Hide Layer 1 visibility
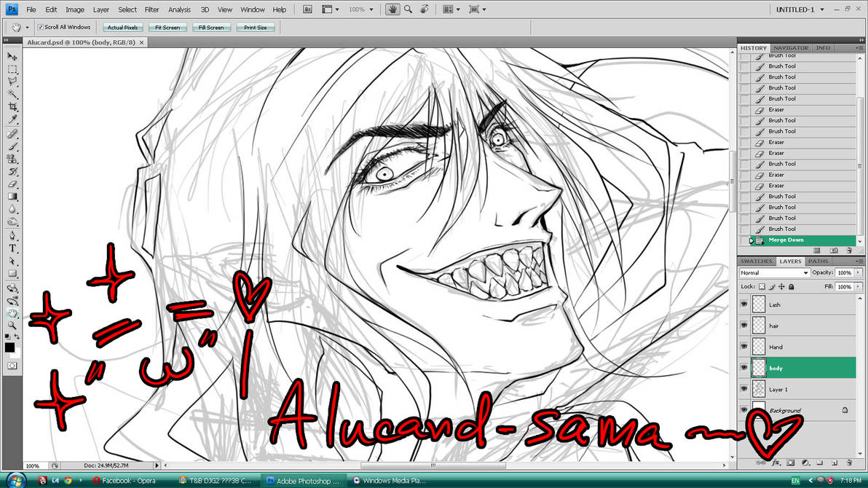 click(744, 389)
